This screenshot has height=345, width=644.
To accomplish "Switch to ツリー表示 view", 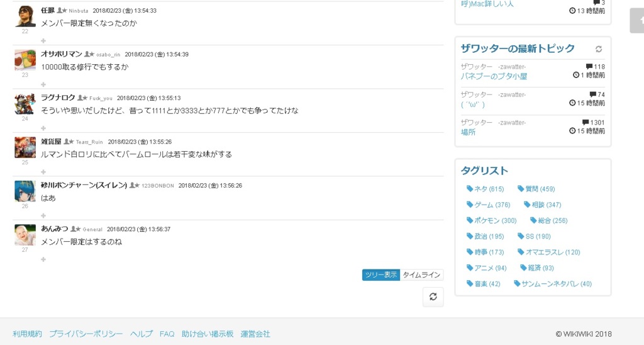I will (380, 274).
